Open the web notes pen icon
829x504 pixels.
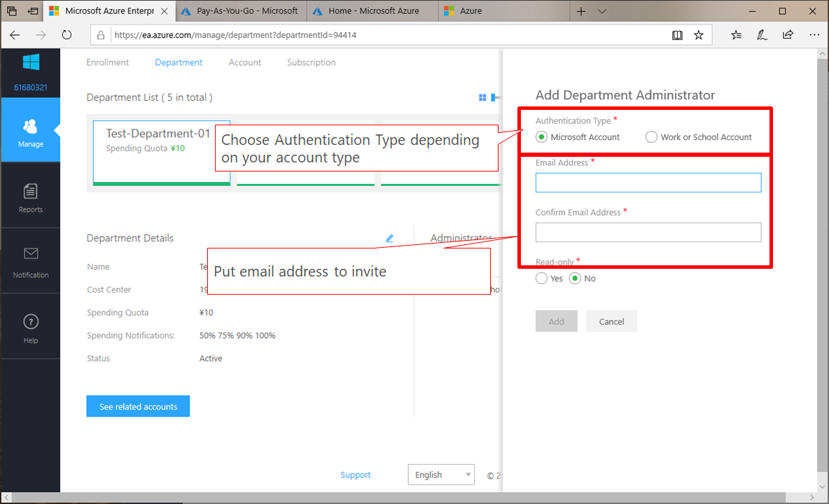[x=762, y=35]
